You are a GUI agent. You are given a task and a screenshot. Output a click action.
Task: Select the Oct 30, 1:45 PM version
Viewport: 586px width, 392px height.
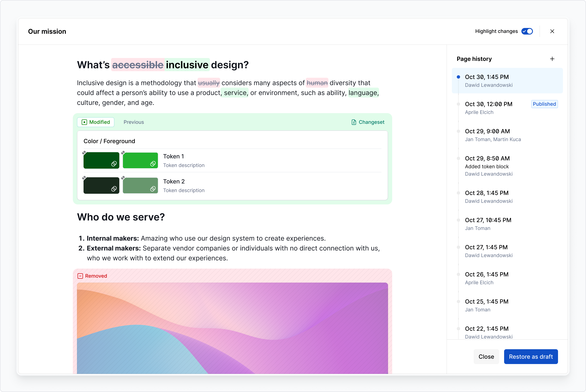(x=507, y=80)
